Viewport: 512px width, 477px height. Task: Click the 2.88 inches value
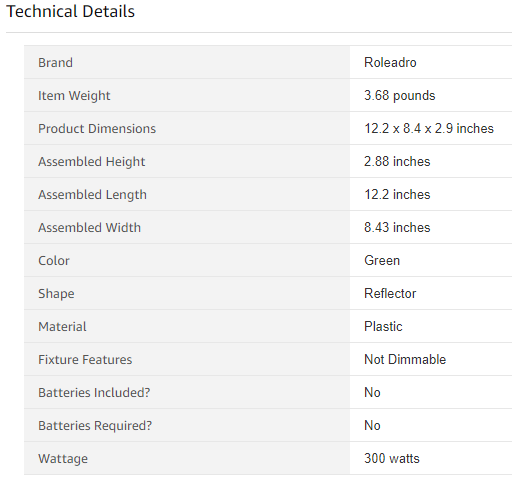pyautogui.click(x=397, y=161)
